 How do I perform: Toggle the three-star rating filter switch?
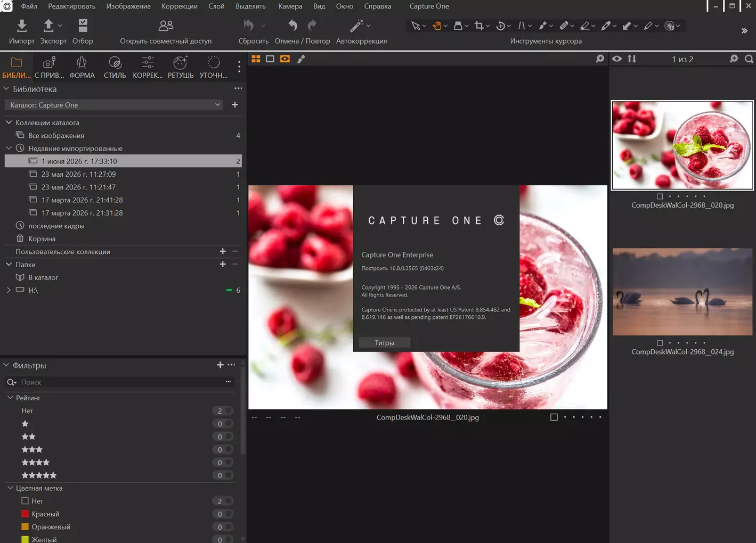pos(223,450)
